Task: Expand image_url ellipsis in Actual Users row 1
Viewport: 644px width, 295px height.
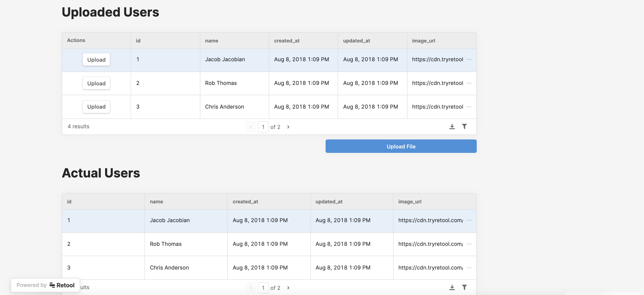Action: [469, 220]
